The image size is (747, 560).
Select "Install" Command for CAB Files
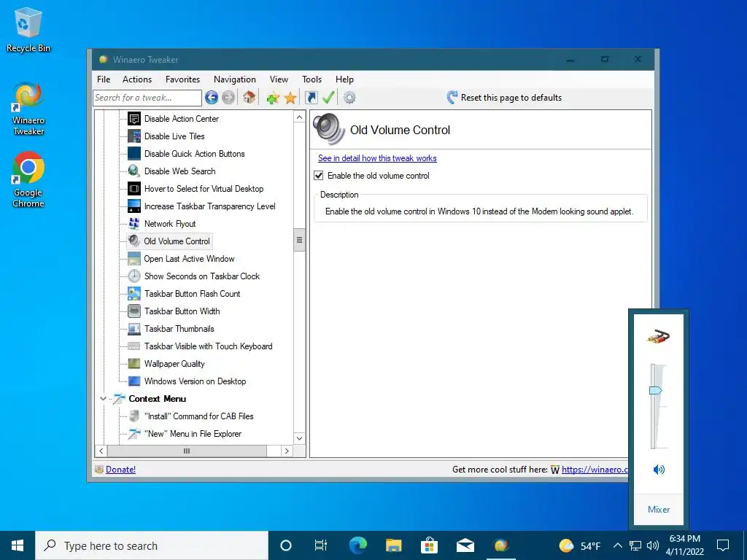tap(198, 416)
